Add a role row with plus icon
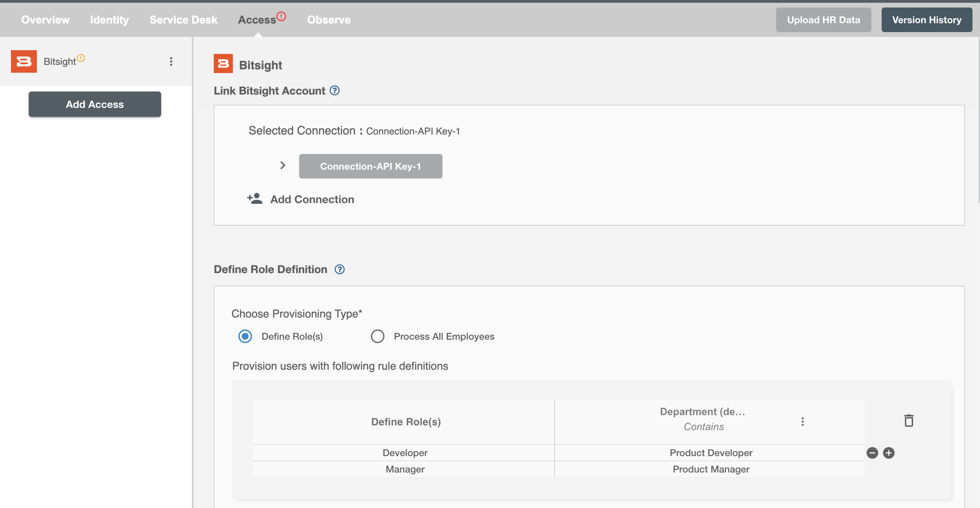This screenshot has height=508, width=980. [889, 453]
